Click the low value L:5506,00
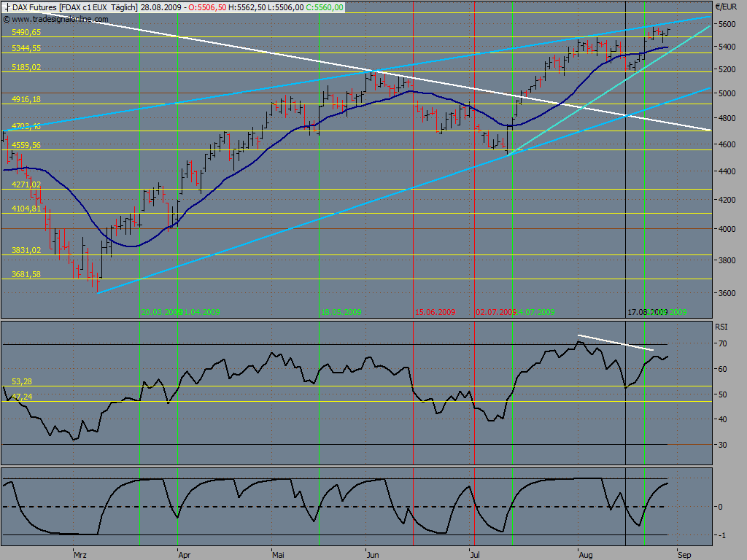This screenshot has height=560, width=747. tap(285, 7)
